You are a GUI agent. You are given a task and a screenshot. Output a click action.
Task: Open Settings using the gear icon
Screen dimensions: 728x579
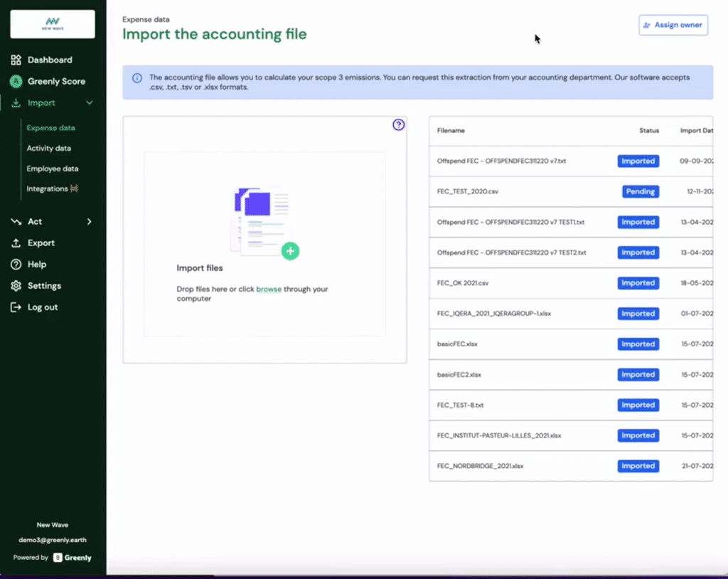(16, 285)
